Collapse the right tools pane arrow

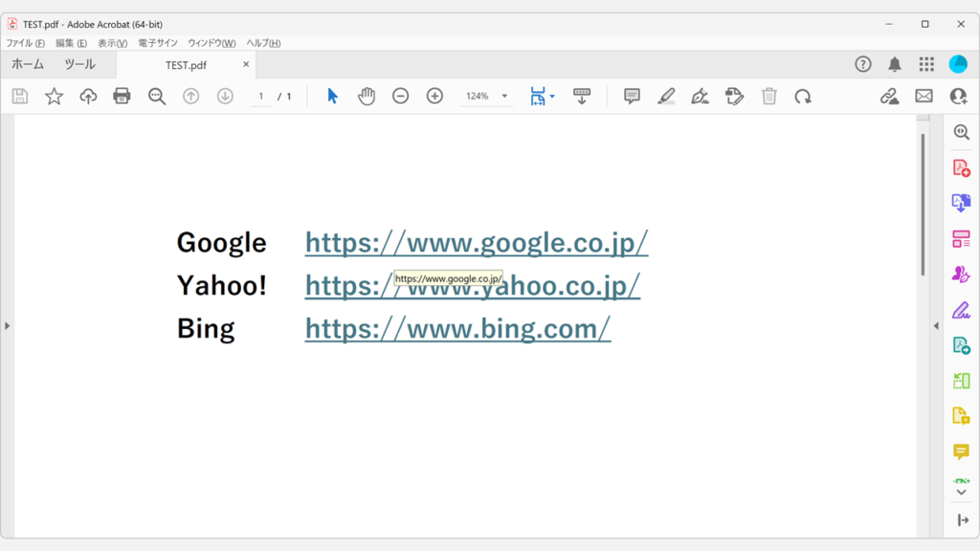point(936,325)
